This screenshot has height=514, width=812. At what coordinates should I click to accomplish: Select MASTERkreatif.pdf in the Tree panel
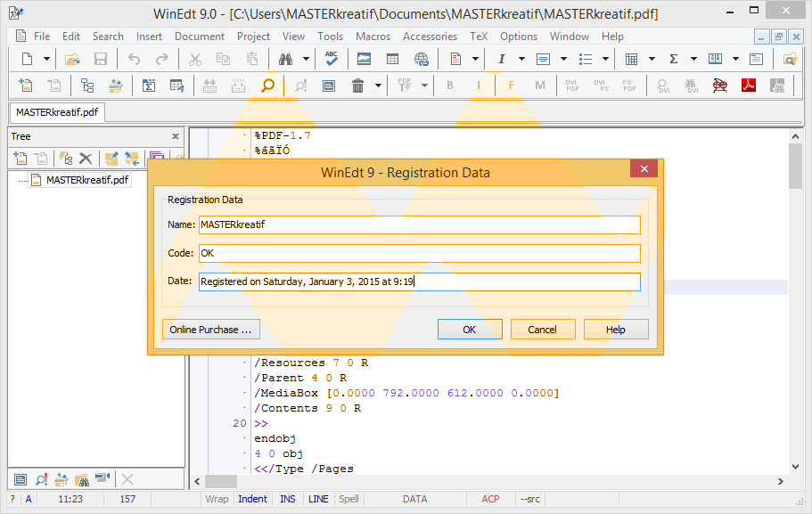(x=87, y=180)
